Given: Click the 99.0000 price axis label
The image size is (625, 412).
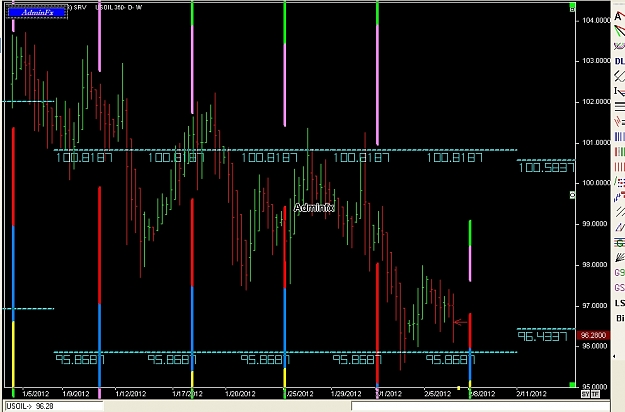Looking at the screenshot, I should (596, 224).
